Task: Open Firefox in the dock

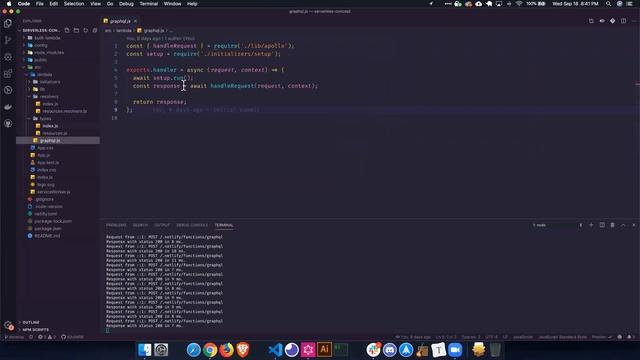Action: (x=226, y=350)
